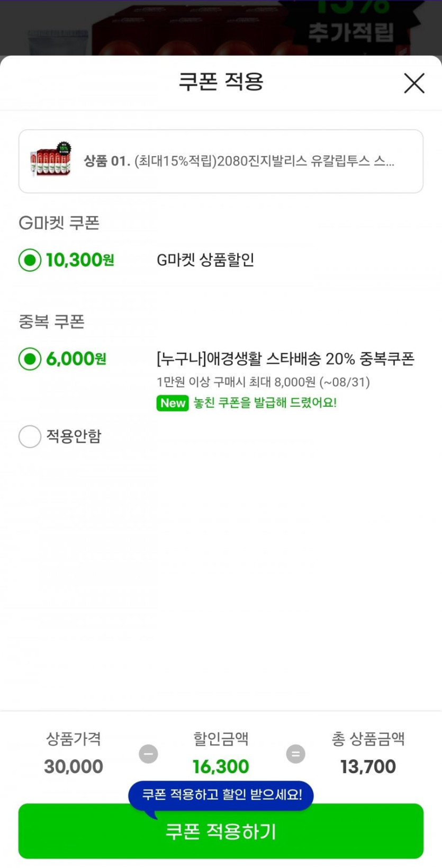Screen dimensions: 442x868
Task: Tap the 애경생활 스타배송 20% 중복쿠폰 title
Action: coord(285,359)
